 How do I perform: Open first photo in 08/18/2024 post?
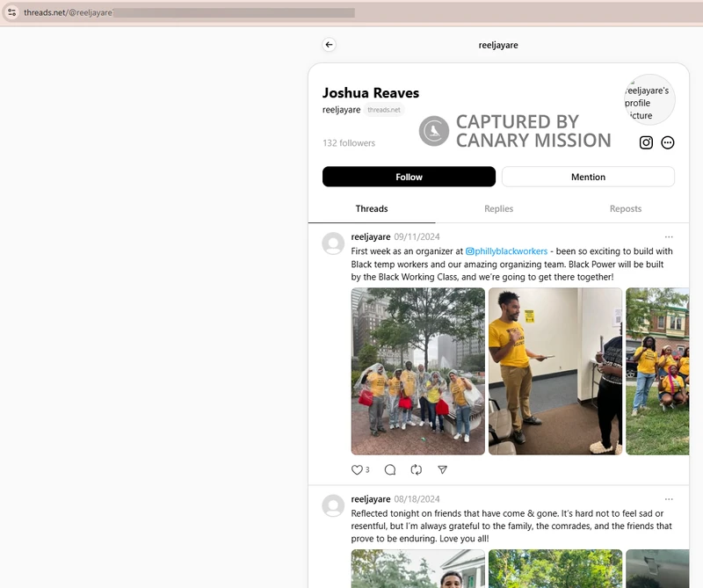[x=418, y=569]
